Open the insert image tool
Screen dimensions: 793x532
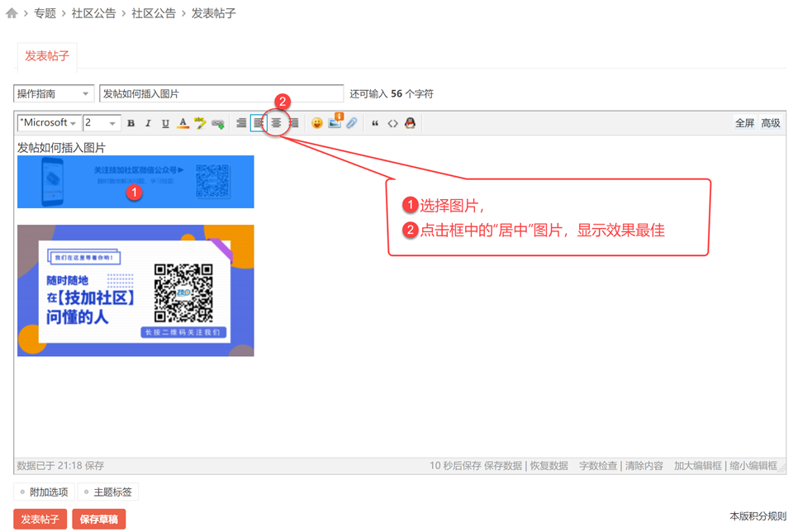335,122
